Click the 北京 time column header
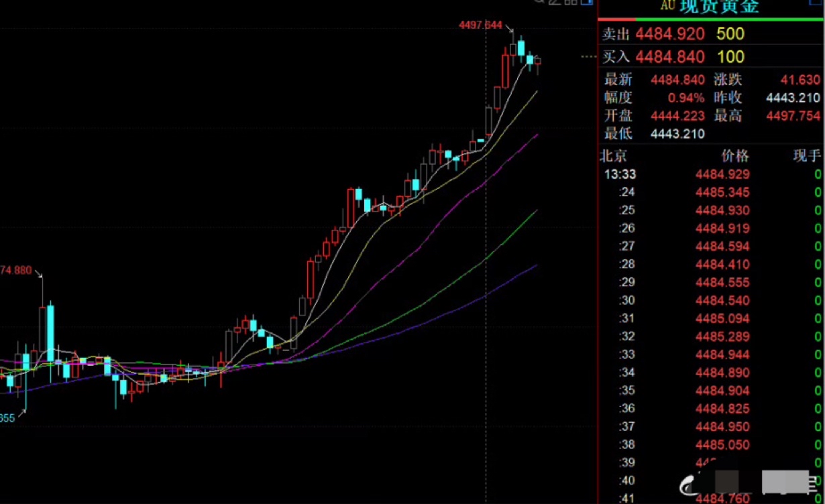The width and height of the screenshot is (825, 504). pos(613,156)
